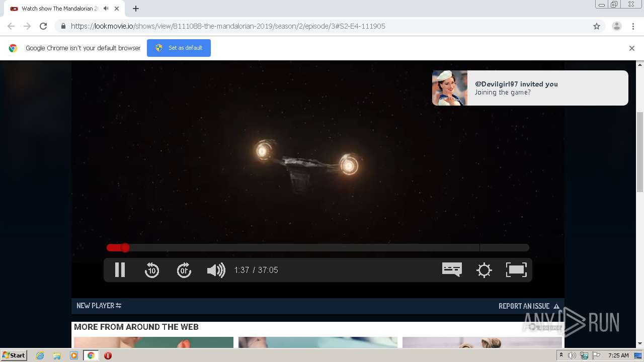Open right sponsored article thumbnail
This screenshot has height=362, width=644.
point(482,342)
